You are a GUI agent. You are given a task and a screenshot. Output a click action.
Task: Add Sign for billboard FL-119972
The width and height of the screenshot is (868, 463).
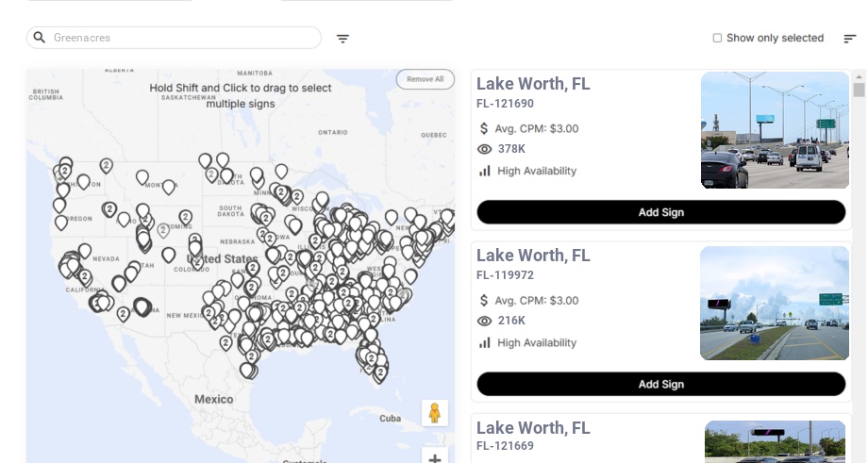(x=660, y=384)
